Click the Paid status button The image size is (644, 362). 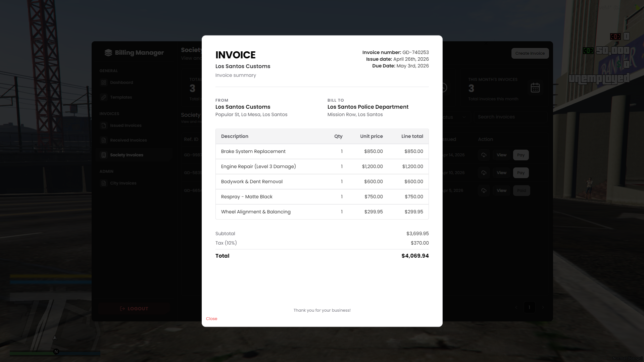(522, 191)
